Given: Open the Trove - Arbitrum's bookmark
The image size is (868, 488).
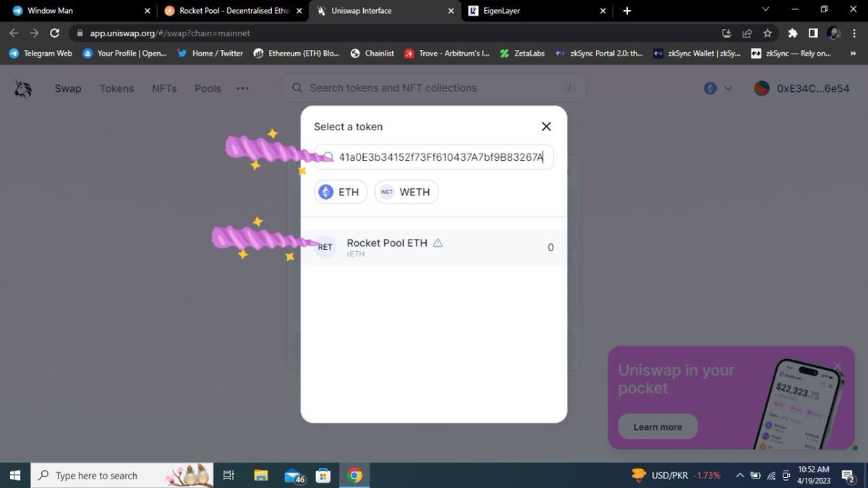Looking at the screenshot, I should (447, 53).
